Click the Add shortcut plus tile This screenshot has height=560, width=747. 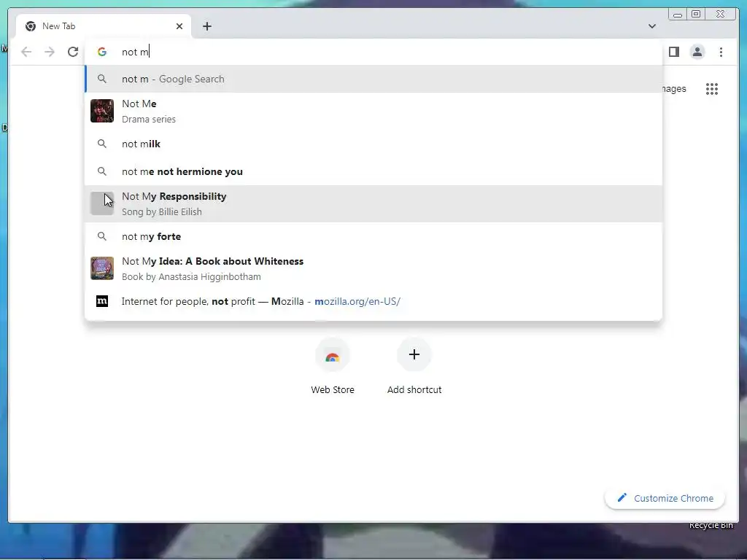[x=414, y=355]
